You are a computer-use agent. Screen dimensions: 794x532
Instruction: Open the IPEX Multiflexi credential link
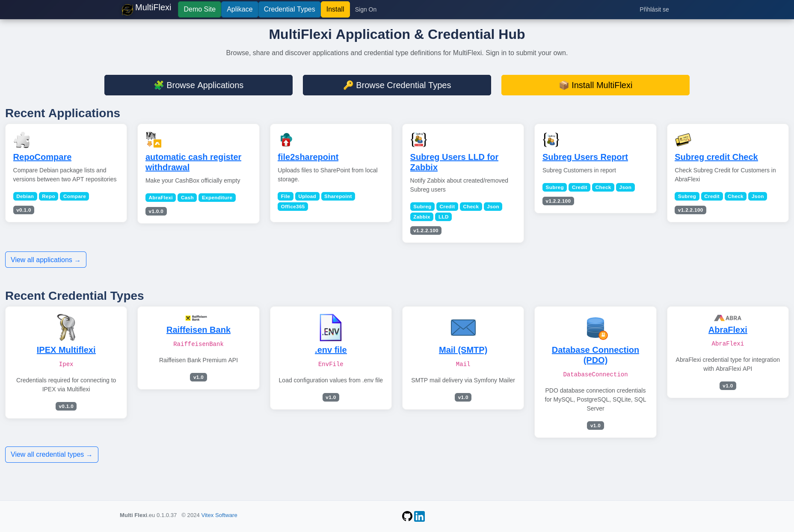(66, 350)
